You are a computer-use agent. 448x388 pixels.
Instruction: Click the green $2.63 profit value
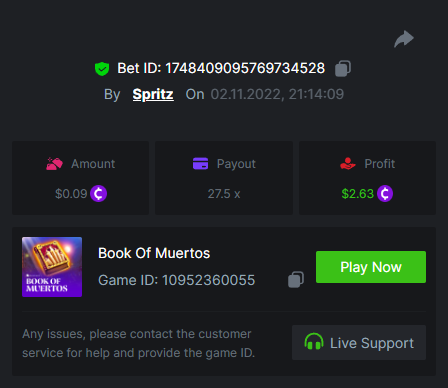[x=358, y=194]
